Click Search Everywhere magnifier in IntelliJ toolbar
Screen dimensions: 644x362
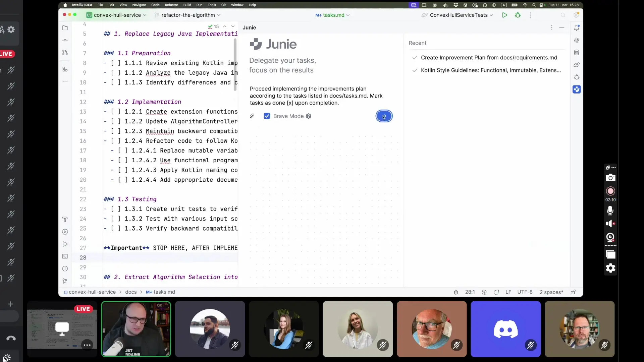coord(563,15)
